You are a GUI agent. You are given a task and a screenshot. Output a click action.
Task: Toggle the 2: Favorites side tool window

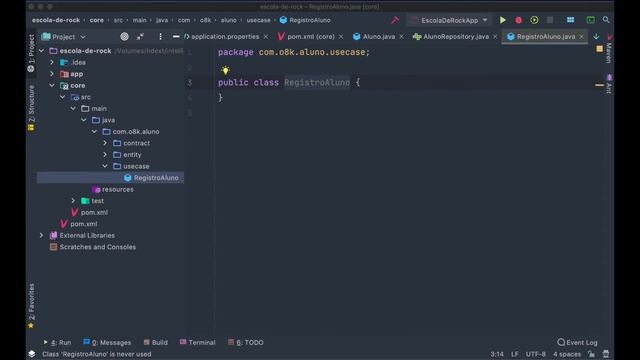click(31, 306)
